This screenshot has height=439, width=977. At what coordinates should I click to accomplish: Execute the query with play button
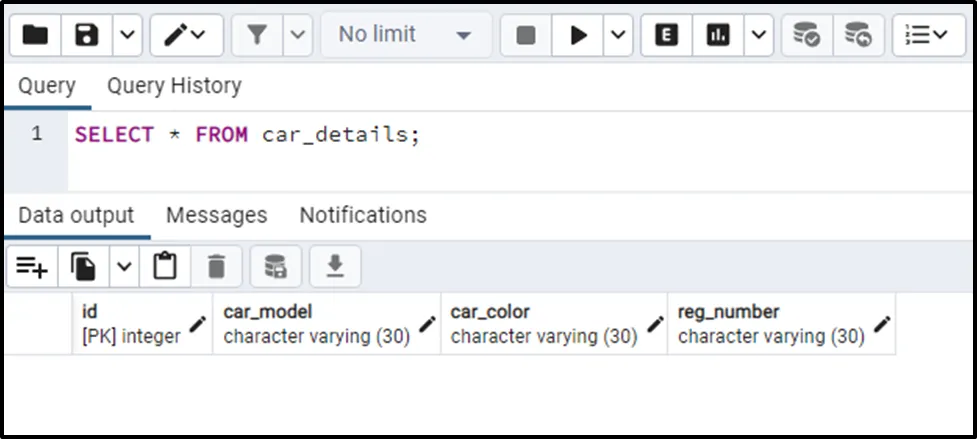(x=578, y=36)
